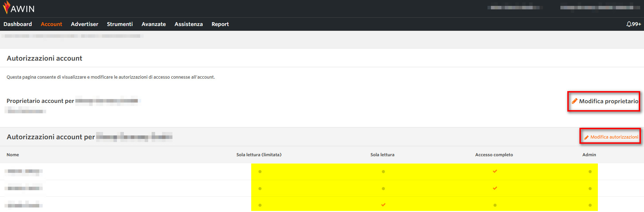This screenshot has height=212, width=644.
Task: Select Admin dot in the first row
Action: point(590,171)
